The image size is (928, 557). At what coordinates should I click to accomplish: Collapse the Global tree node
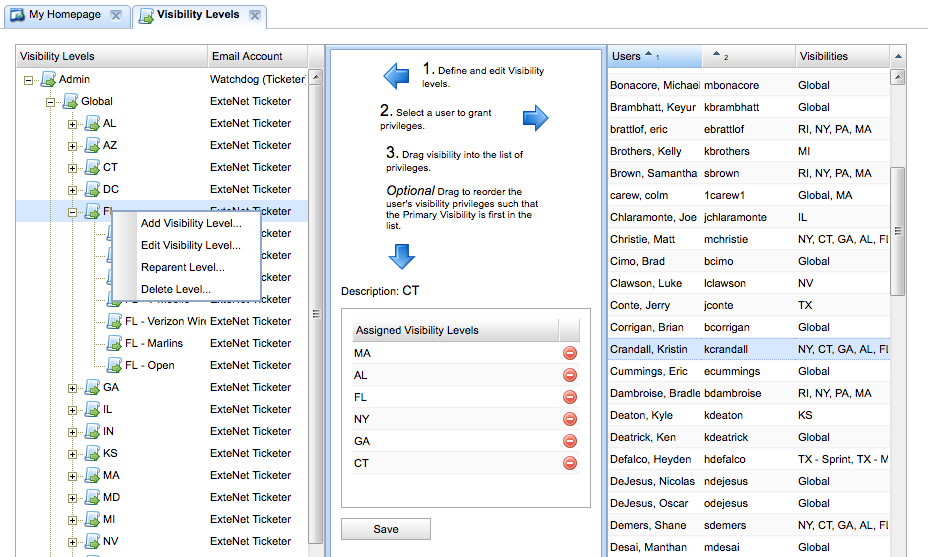50,101
